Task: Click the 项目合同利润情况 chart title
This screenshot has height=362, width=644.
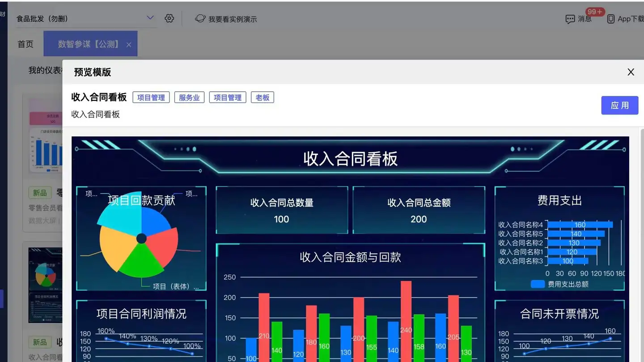Action: point(142,314)
